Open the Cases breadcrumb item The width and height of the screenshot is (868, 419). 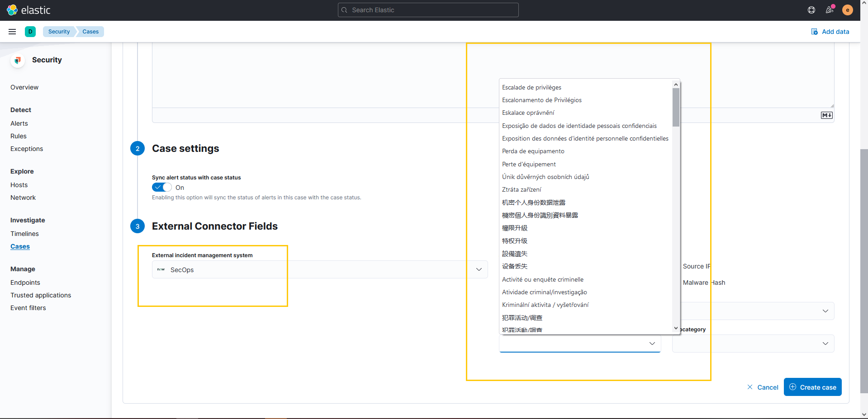(x=90, y=32)
